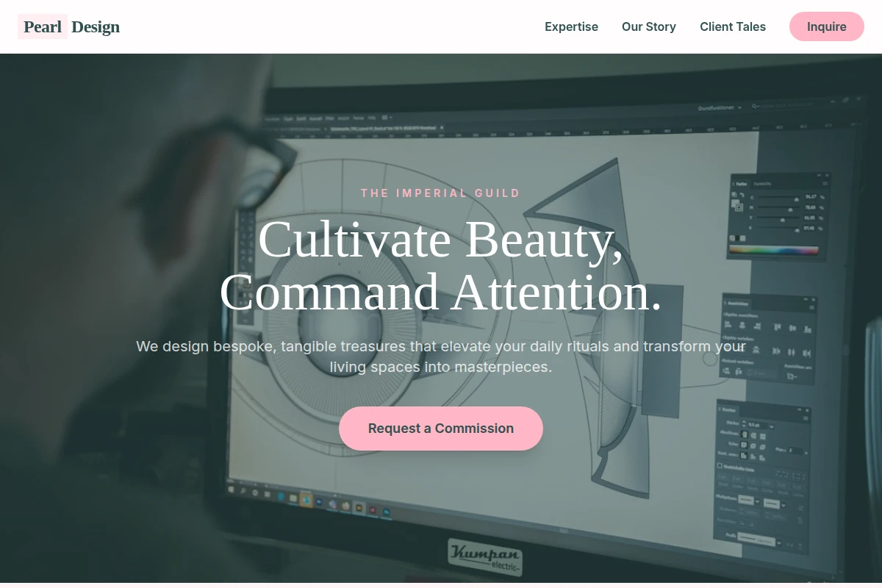882x588 pixels.
Task: Click THE IMPERIAL GUILD tagline text
Action: coord(441,193)
